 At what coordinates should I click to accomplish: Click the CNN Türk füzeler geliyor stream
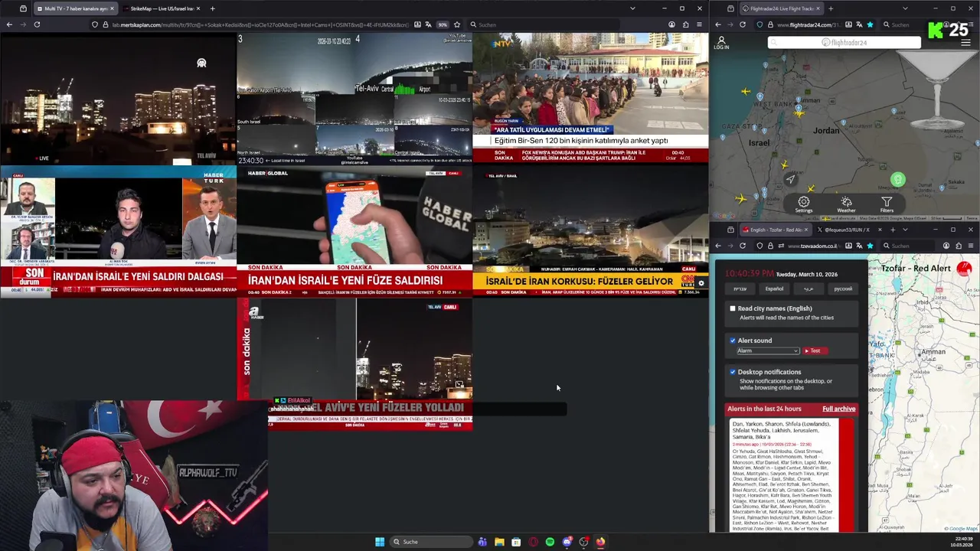pos(590,232)
